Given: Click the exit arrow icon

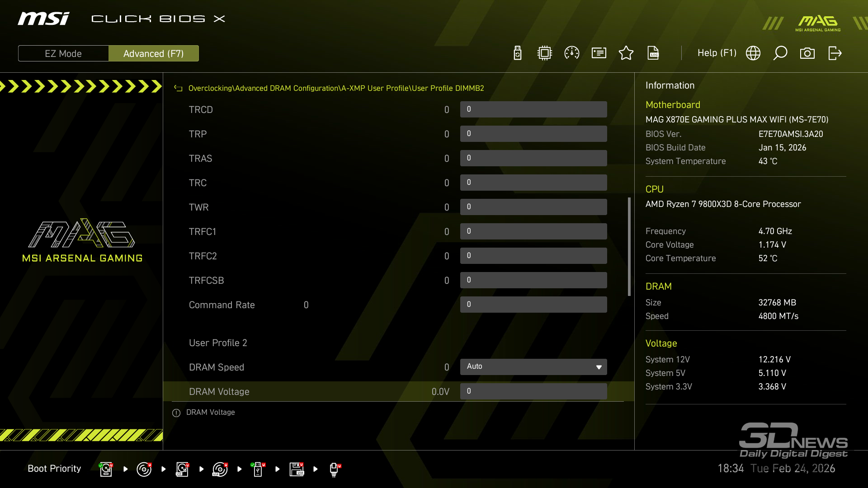Looking at the screenshot, I should [x=835, y=53].
